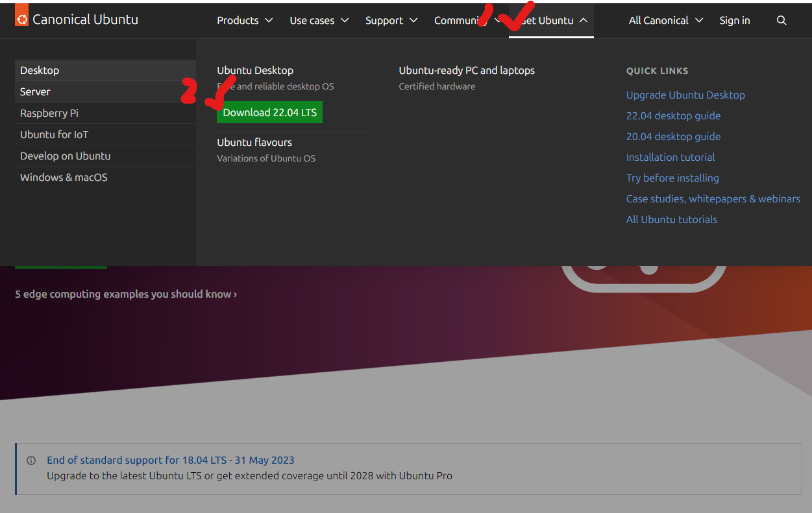Click the info icon beside support notice
The image size is (812, 513).
pyautogui.click(x=31, y=460)
